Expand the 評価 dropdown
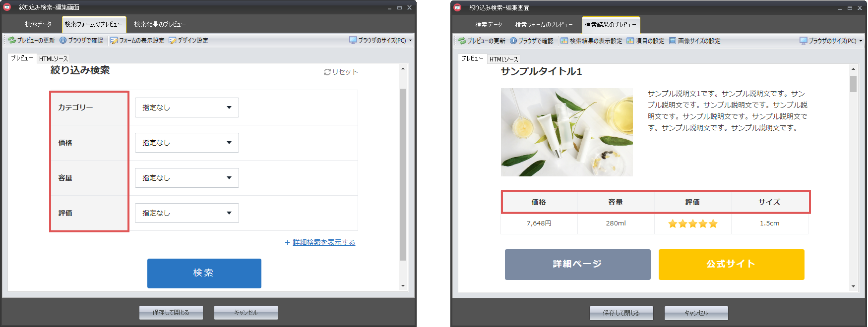868x327 pixels. (186, 213)
